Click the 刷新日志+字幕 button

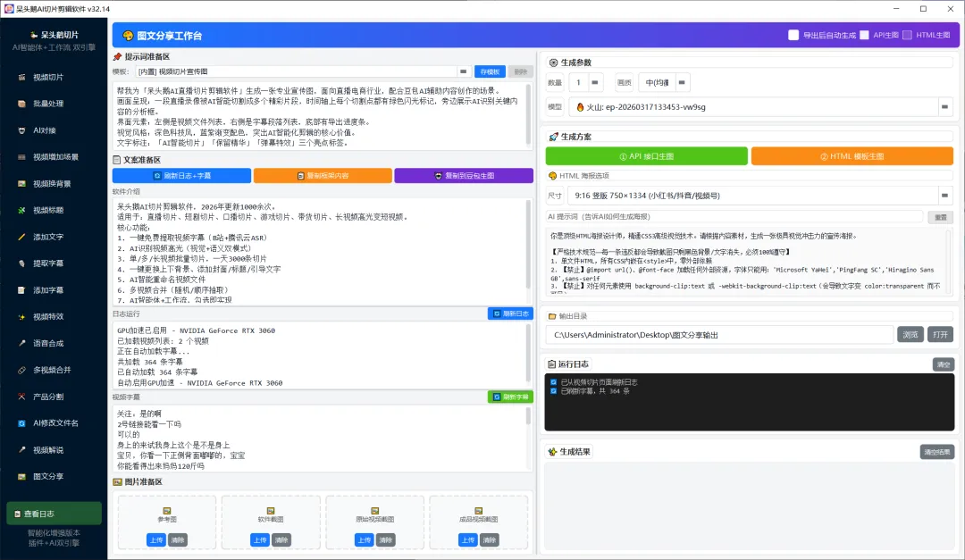coord(181,175)
